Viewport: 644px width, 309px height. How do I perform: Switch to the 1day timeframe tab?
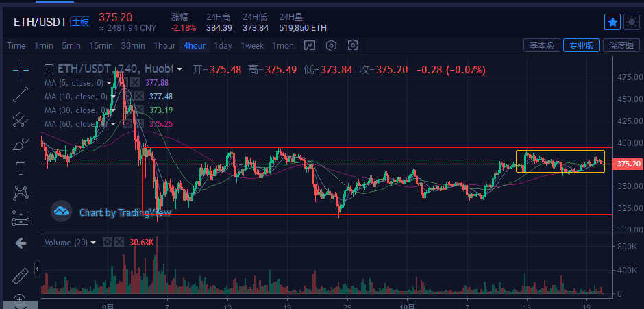223,46
